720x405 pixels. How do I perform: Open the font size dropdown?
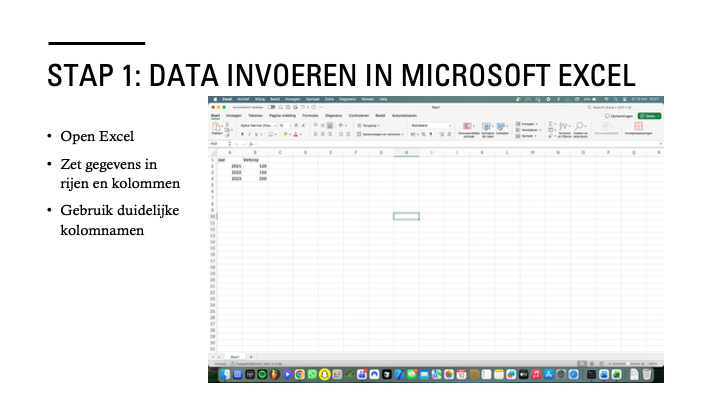click(283, 125)
